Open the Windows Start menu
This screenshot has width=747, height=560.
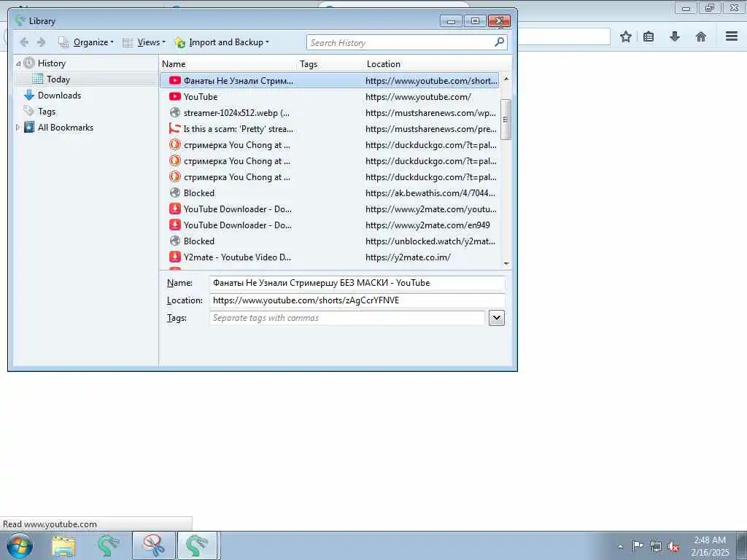[20, 545]
